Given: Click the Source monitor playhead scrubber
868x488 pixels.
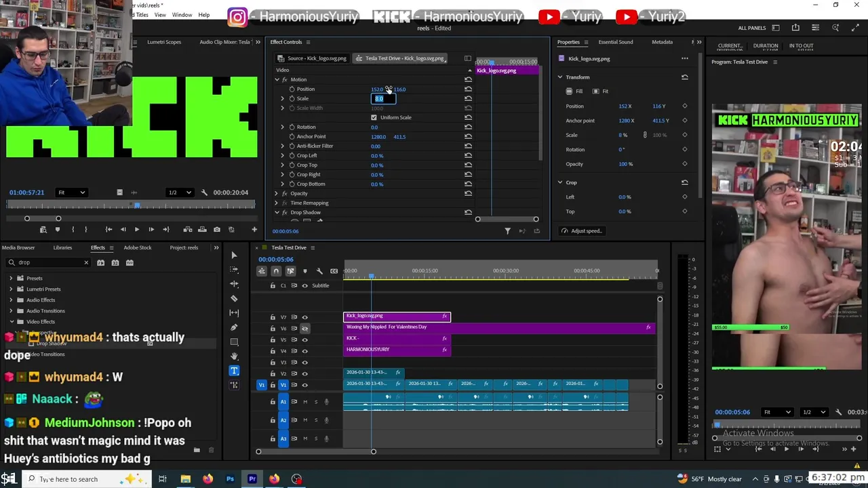Looking at the screenshot, I should 137,205.
